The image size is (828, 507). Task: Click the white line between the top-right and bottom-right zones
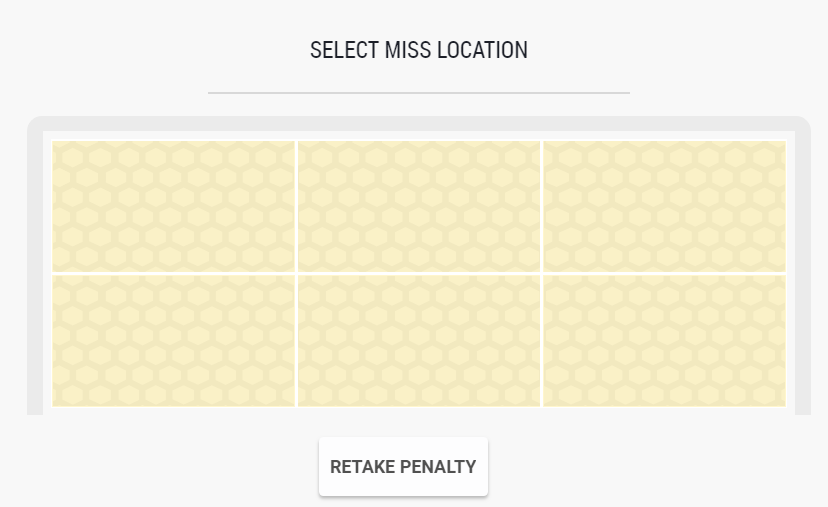coord(664,273)
